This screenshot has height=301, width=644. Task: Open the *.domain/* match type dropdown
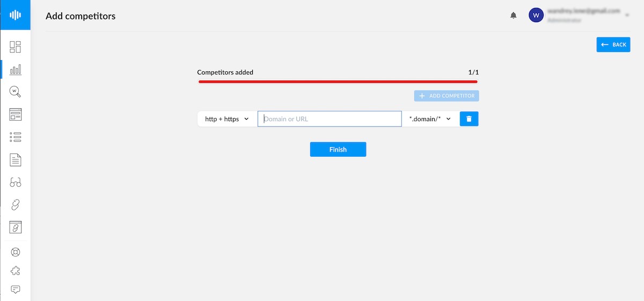pyautogui.click(x=430, y=119)
